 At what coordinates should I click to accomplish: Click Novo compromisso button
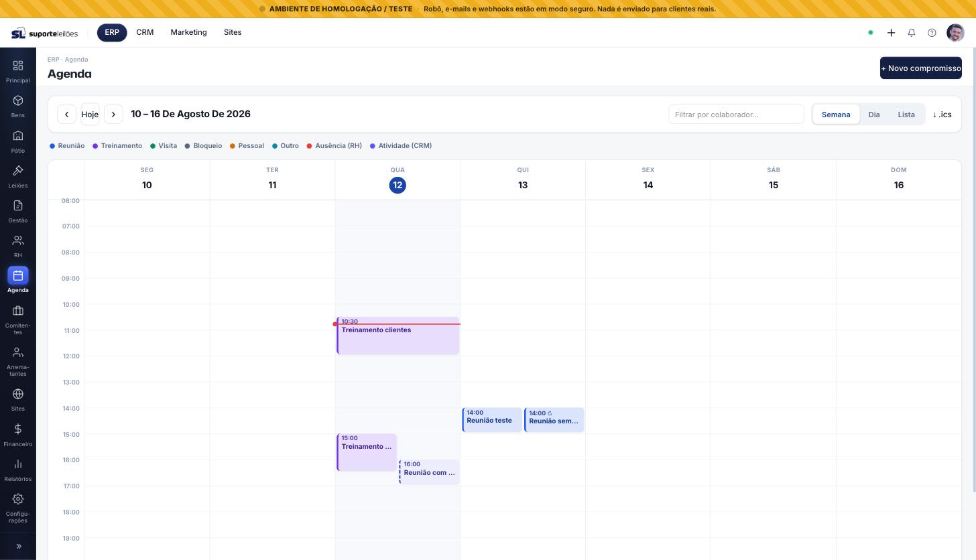click(920, 68)
